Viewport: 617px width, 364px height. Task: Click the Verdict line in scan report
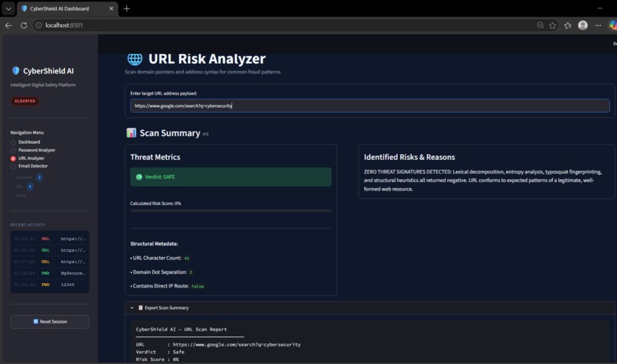tap(160, 352)
